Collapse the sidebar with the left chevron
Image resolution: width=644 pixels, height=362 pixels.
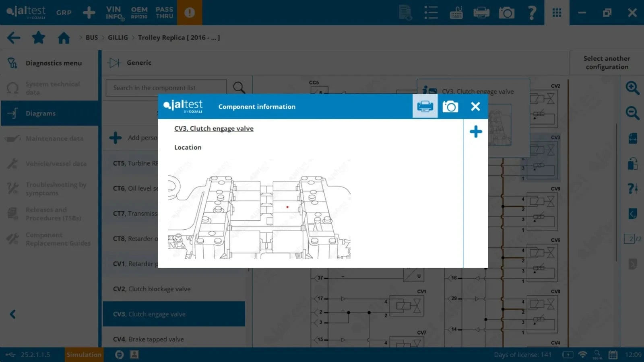(x=13, y=314)
